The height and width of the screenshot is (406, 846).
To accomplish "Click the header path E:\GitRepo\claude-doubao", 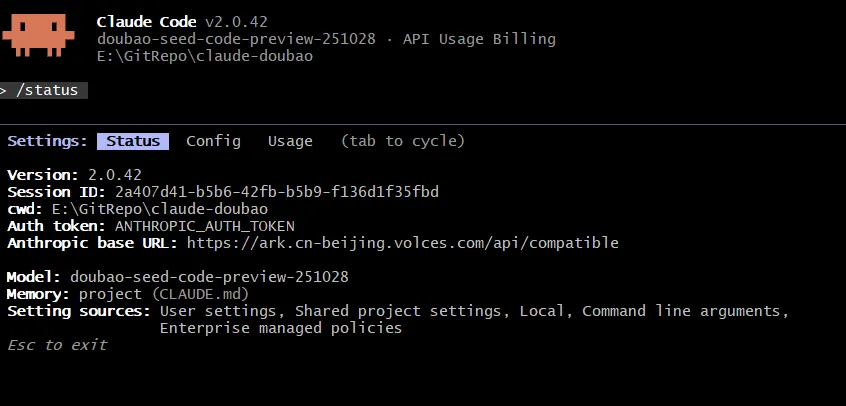I will pos(205,56).
